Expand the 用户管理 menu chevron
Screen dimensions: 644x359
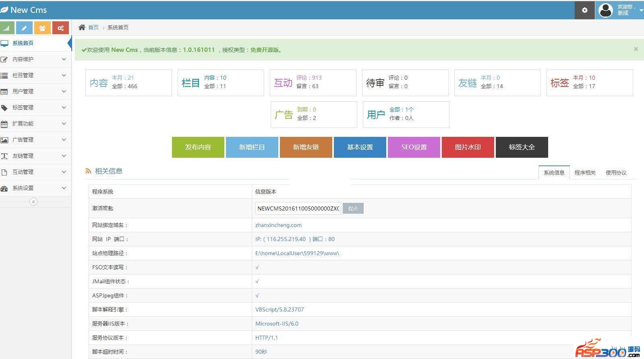pos(64,91)
